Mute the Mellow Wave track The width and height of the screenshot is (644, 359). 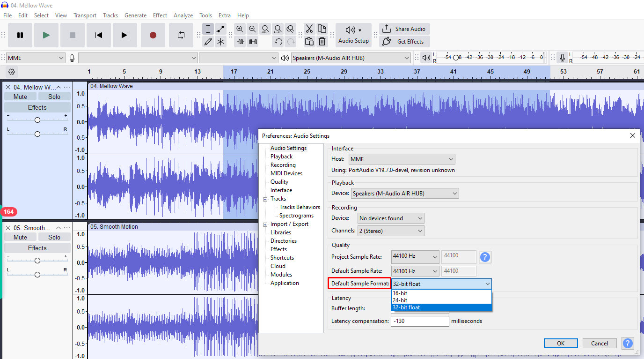tap(20, 96)
